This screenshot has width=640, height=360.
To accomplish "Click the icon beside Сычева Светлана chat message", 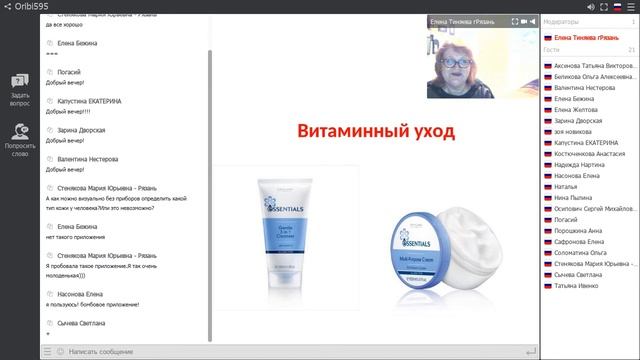I will [50, 323].
